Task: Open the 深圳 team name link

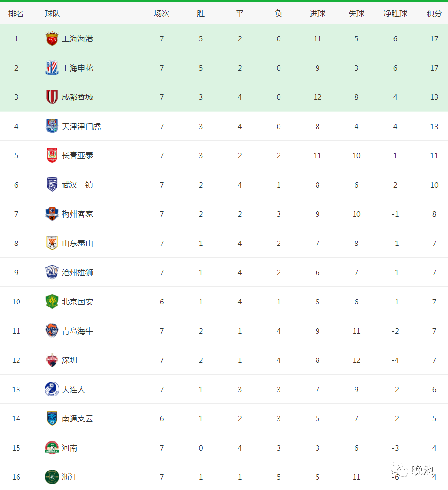Action: (70, 360)
